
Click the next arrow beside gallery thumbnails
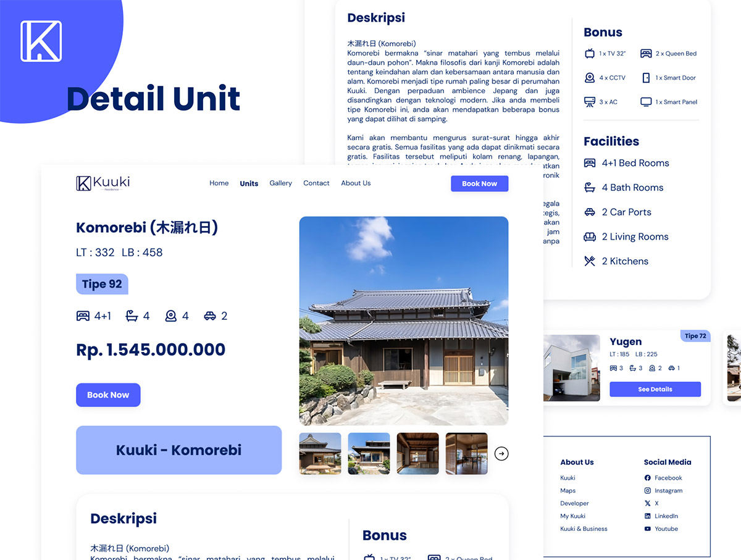pyautogui.click(x=501, y=454)
